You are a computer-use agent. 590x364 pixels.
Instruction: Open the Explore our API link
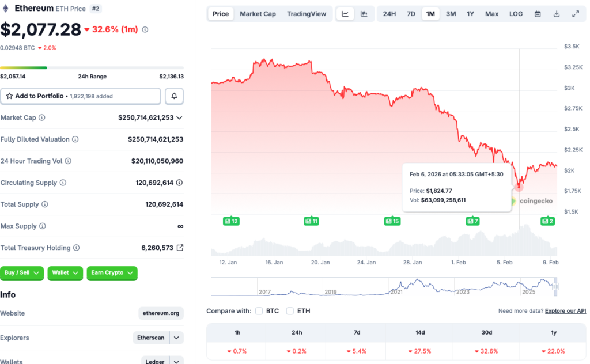pos(565,310)
